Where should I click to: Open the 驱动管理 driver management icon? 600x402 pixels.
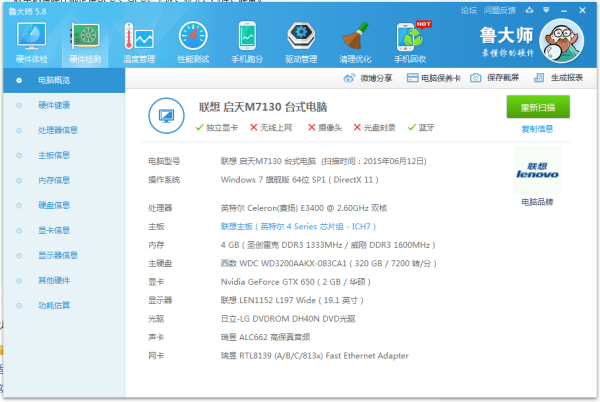click(301, 42)
